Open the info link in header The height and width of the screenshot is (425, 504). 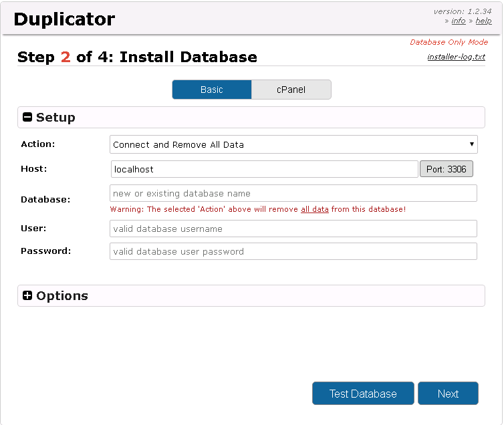pyautogui.click(x=459, y=21)
